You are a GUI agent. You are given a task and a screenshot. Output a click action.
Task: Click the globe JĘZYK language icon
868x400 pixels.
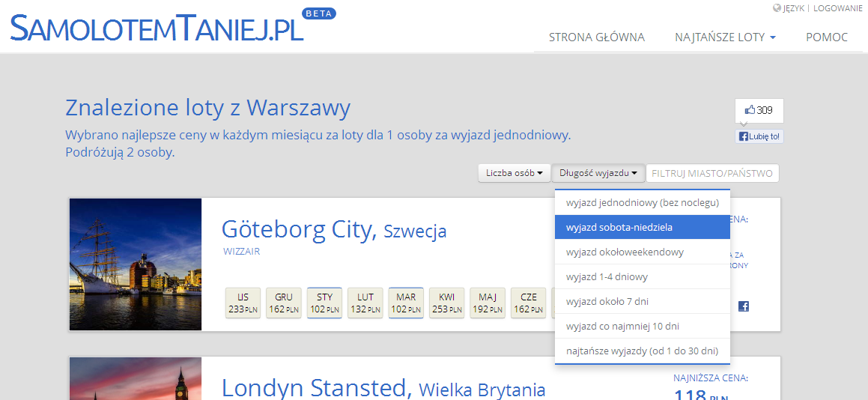(777, 7)
